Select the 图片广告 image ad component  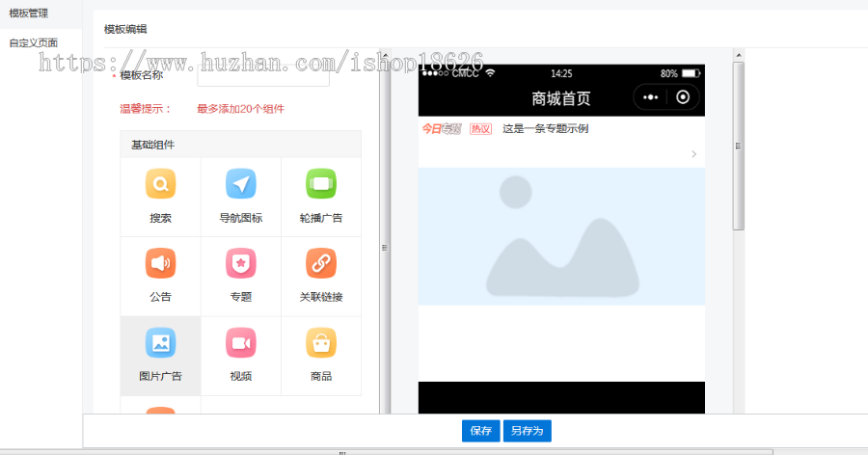pyautogui.click(x=160, y=356)
